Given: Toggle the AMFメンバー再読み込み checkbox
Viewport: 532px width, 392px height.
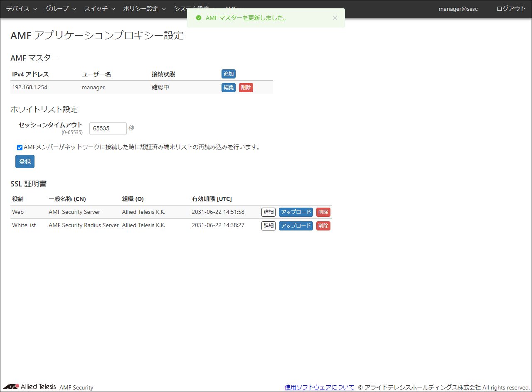Looking at the screenshot, I should (20, 147).
